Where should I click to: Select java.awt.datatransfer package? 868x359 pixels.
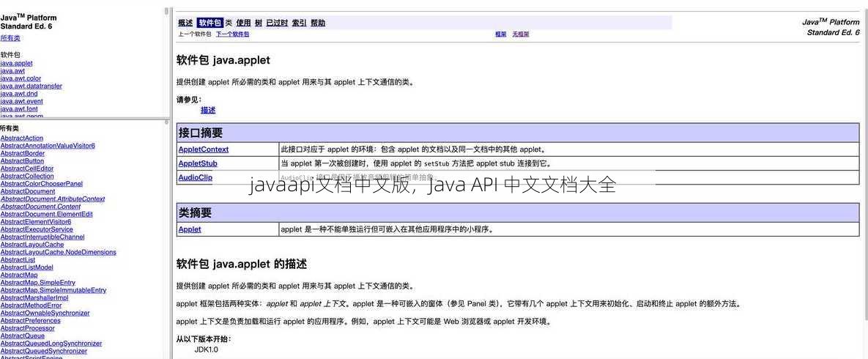[31, 86]
